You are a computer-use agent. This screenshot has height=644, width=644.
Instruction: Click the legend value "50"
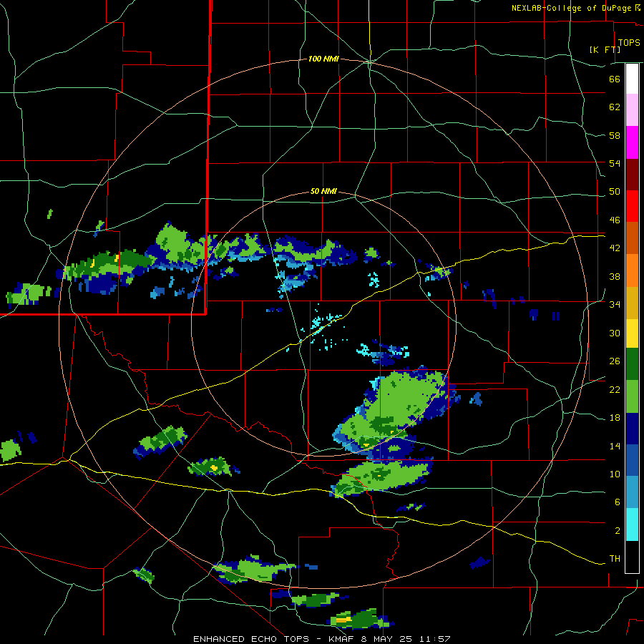(x=615, y=192)
